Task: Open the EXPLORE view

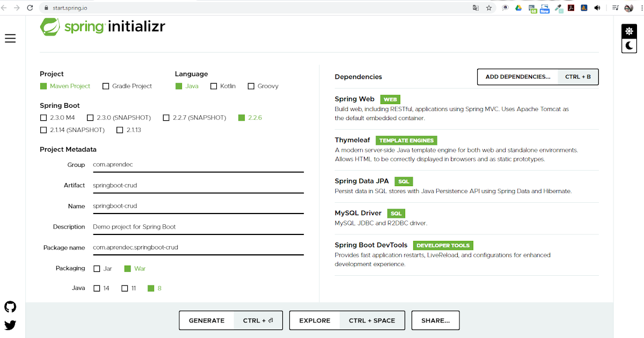Action: tap(314, 320)
